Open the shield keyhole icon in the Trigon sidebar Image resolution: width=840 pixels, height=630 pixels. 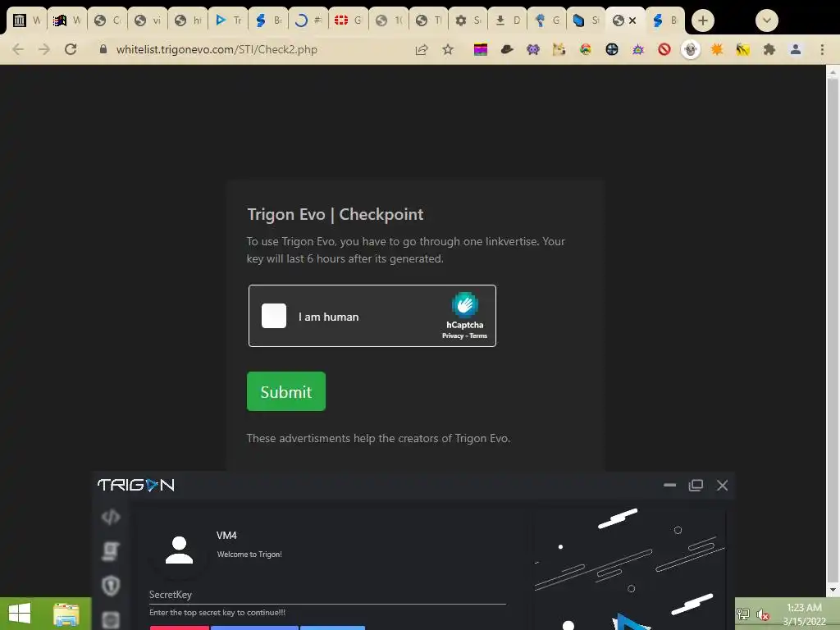(x=111, y=586)
